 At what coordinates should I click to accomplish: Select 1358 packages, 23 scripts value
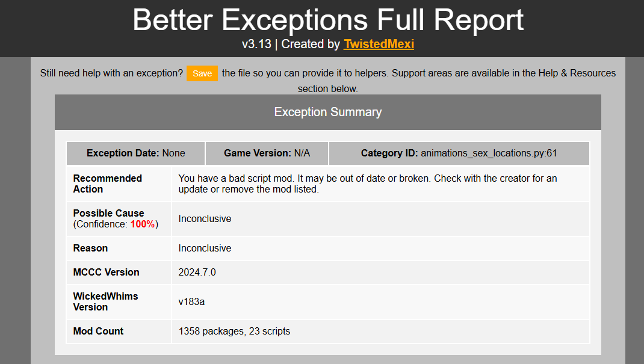tap(234, 331)
